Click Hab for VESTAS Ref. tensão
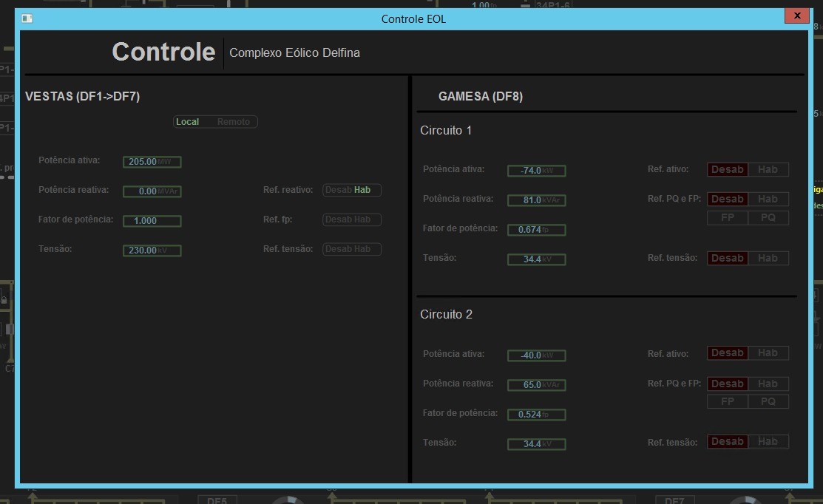 (x=362, y=249)
